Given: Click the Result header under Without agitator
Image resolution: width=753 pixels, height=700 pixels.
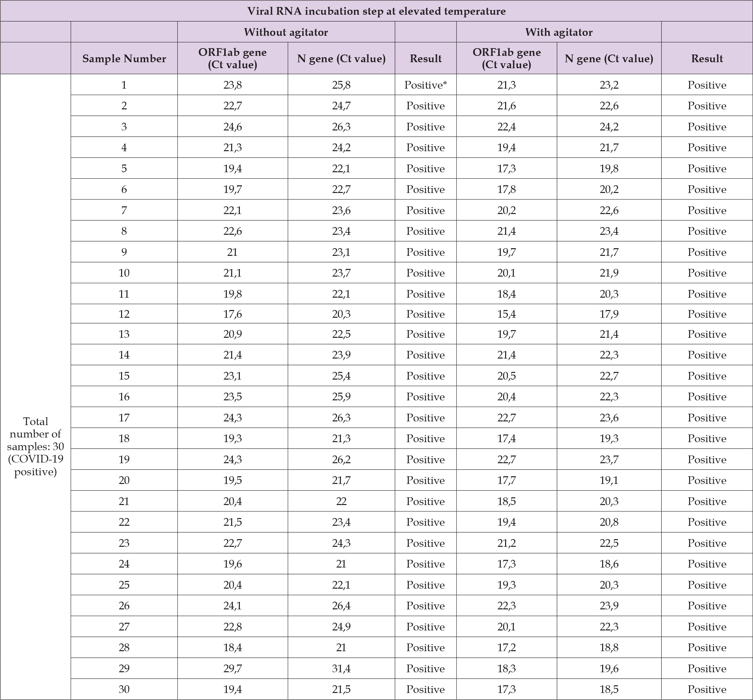Looking at the screenshot, I should click(426, 58).
